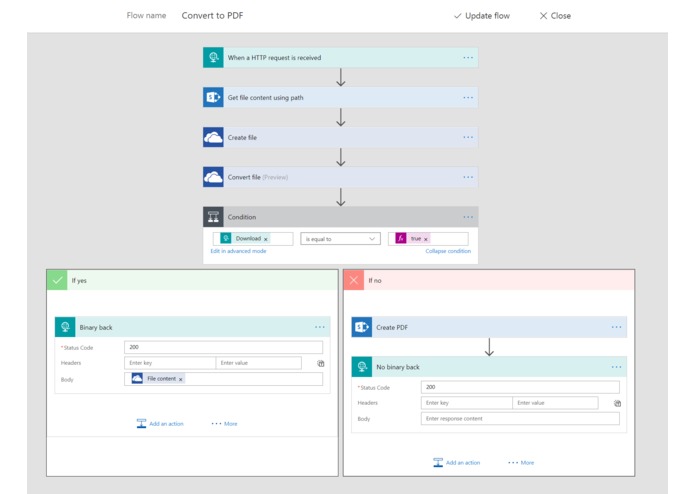Image resolution: width=695 pixels, height=494 pixels.
Task: Remove the File content token from Body
Action: [x=180, y=379]
